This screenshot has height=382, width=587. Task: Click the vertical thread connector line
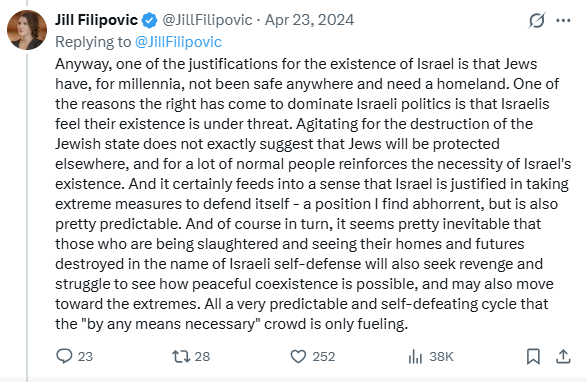27,217
